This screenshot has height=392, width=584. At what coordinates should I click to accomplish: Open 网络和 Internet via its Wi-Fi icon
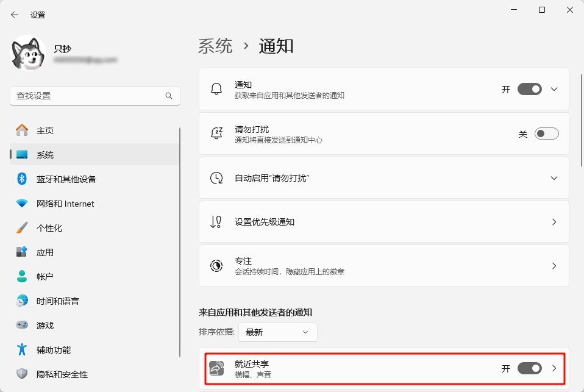[x=22, y=204]
